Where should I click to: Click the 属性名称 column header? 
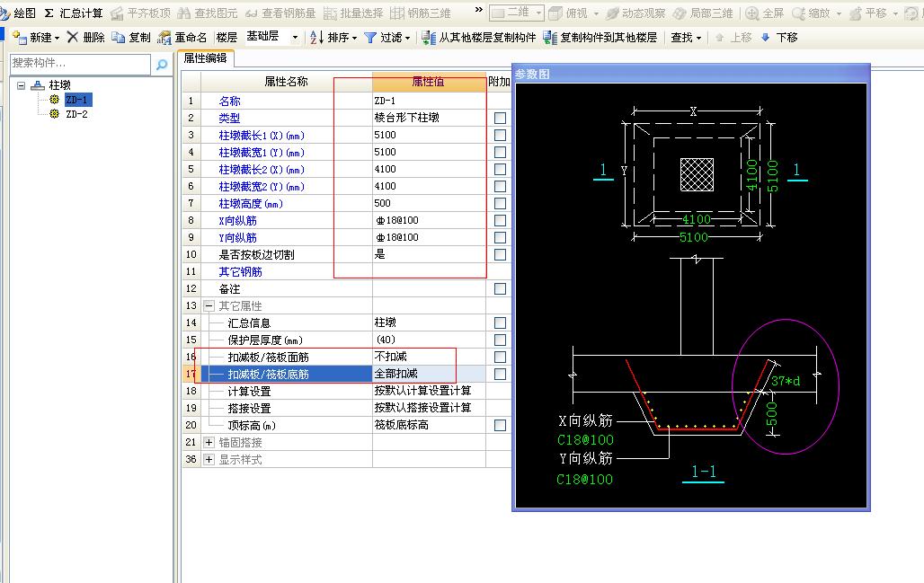point(286,82)
